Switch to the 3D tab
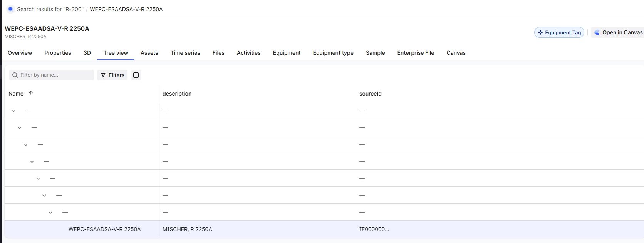Screen dimensions: 644x243 [87, 53]
